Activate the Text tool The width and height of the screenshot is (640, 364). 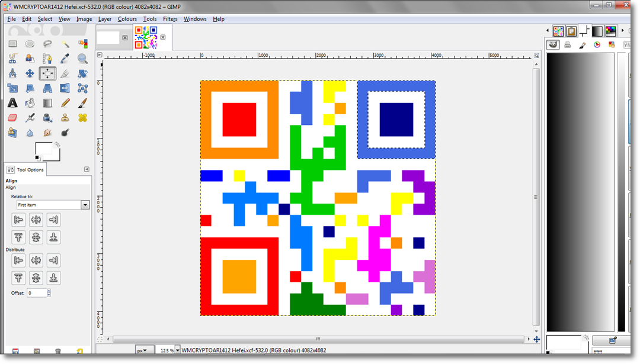[x=12, y=103]
